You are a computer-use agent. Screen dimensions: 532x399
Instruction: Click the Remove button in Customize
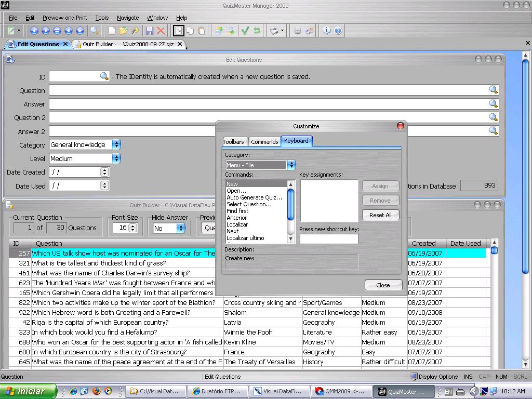[x=380, y=201]
